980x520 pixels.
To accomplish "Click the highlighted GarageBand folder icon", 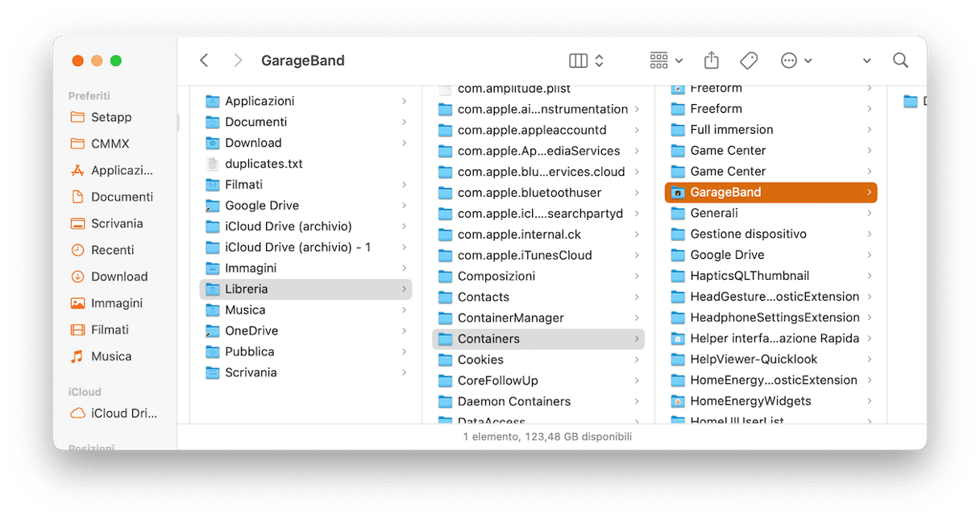I will (x=678, y=193).
